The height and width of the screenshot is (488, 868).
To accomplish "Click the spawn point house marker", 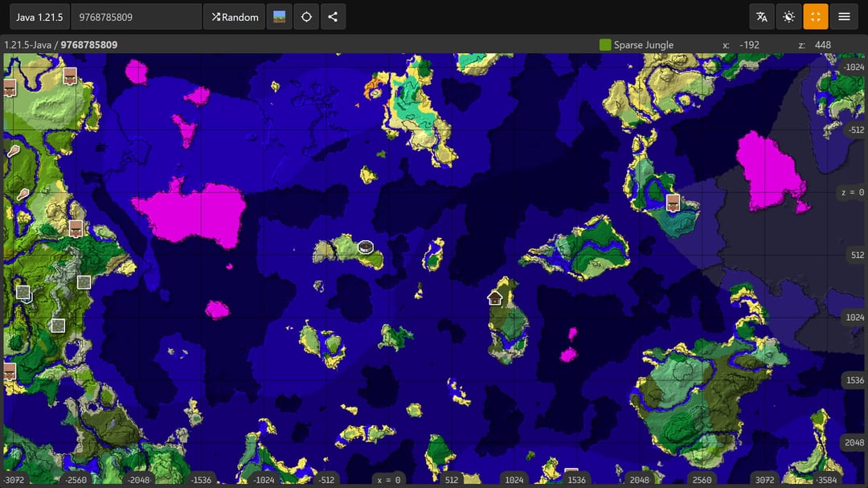I will click(495, 297).
